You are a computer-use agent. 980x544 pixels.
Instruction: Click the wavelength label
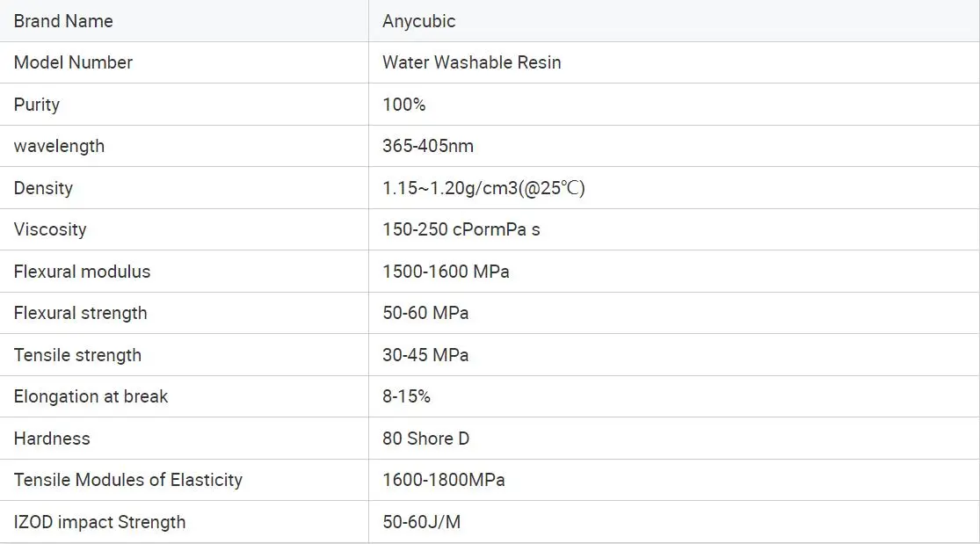tap(59, 146)
